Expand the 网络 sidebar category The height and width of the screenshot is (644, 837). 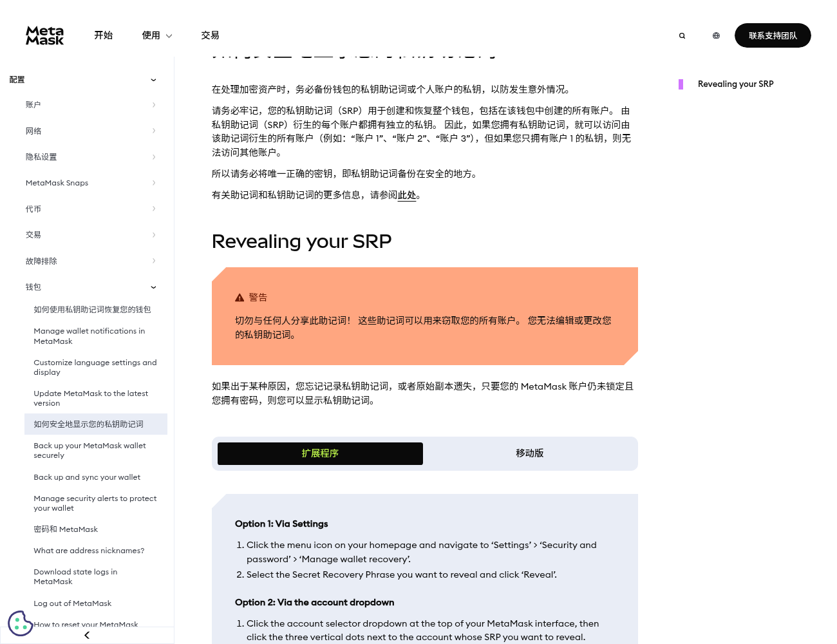[x=91, y=131]
